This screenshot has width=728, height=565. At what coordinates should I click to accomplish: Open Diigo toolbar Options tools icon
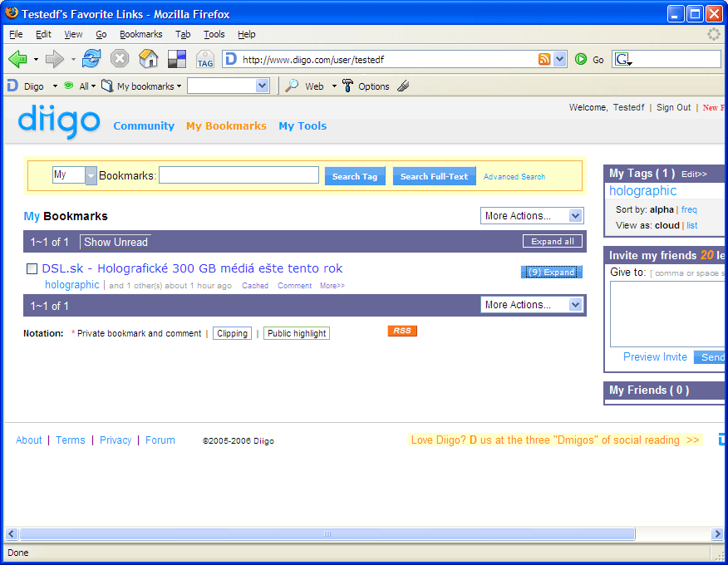[347, 86]
